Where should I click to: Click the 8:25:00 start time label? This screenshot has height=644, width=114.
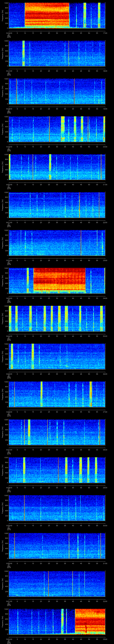(x=9, y=374)
